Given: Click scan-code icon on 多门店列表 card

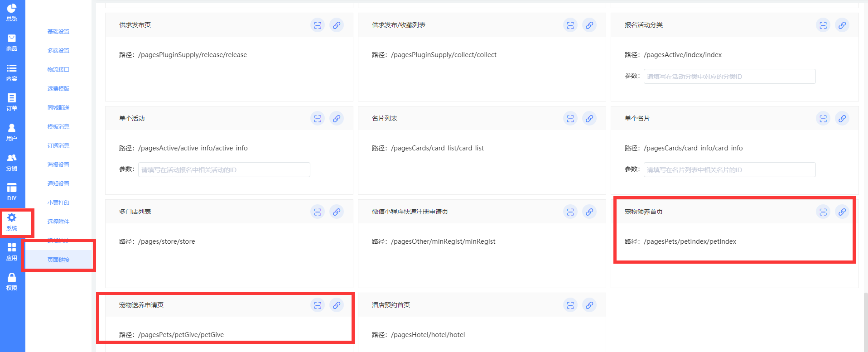Looking at the screenshot, I should click(x=318, y=212).
